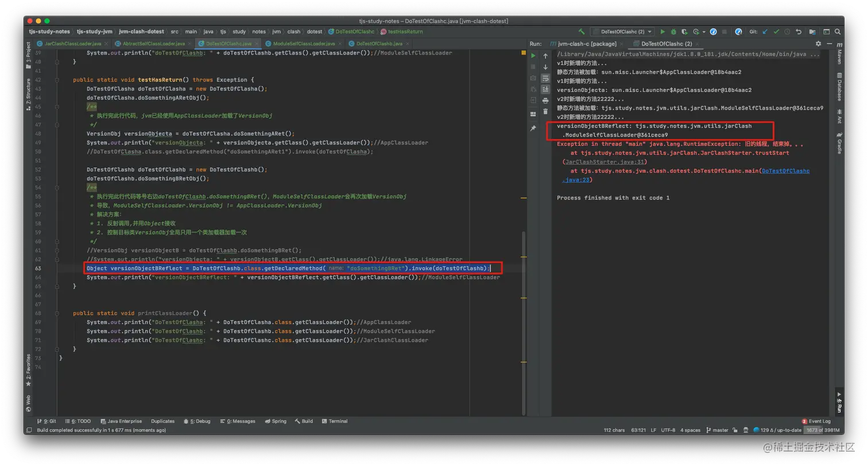The width and height of the screenshot is (868, 466).
Task: Click the gray stop square in the main toolbar
Action: pos(724,32)
